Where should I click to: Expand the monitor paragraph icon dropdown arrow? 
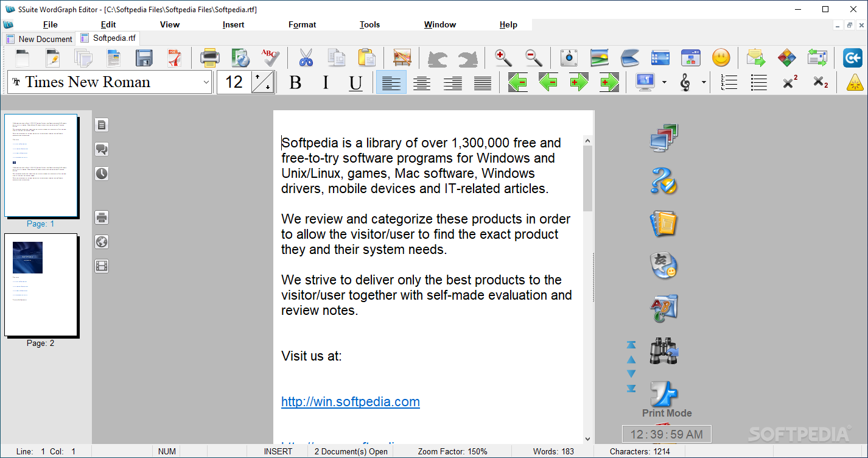(664, 82)
